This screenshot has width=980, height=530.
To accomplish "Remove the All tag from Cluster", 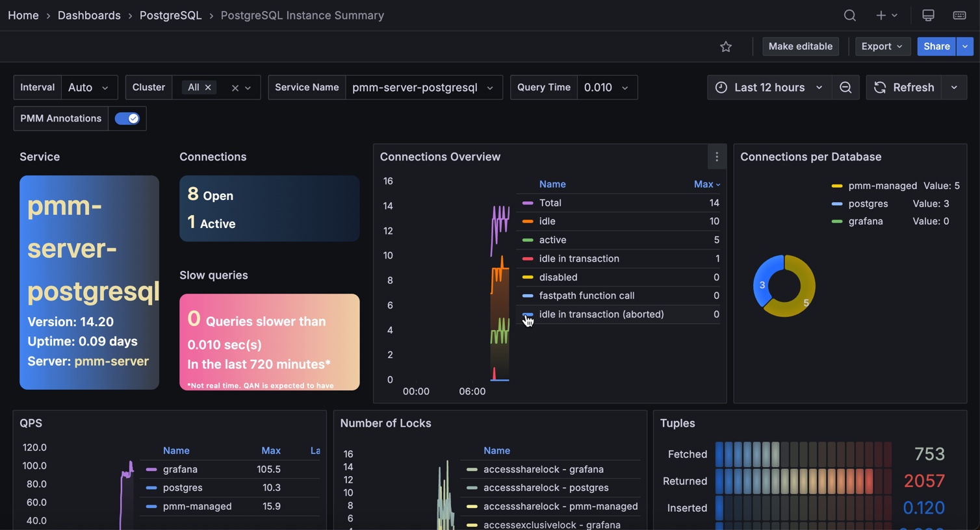I will coord(208,88).
